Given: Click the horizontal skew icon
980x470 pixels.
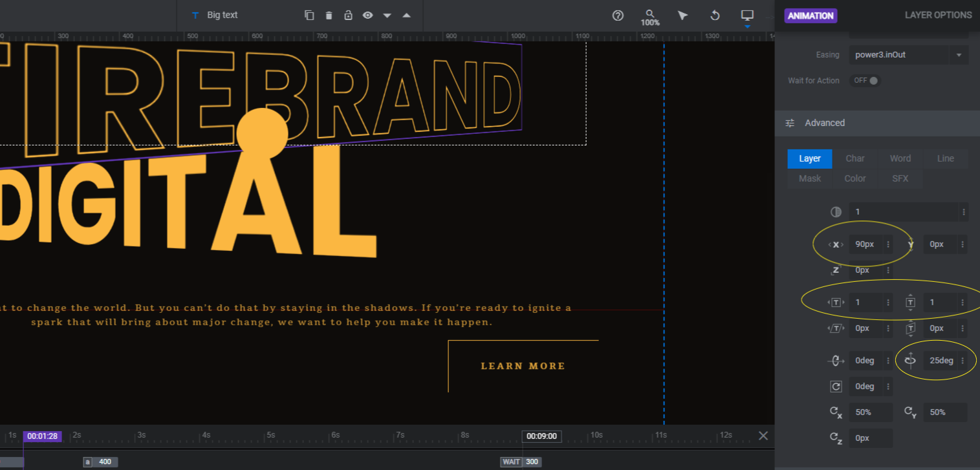Looking at the screenshot, I should point(836,328).
